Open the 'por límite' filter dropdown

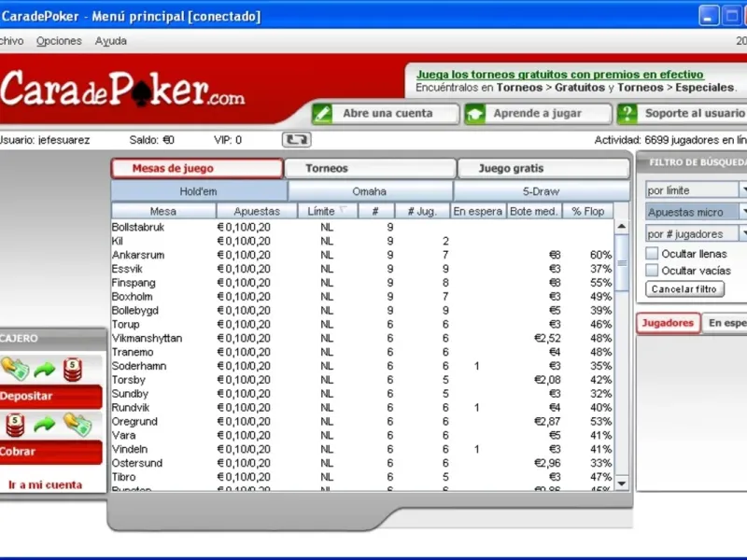tap(696, 190)
